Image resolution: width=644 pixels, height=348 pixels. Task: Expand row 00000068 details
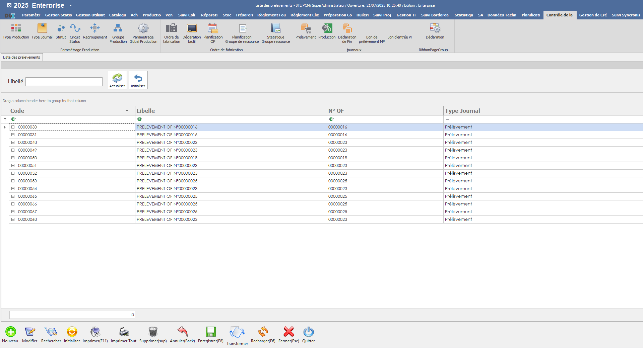point(13,220)
